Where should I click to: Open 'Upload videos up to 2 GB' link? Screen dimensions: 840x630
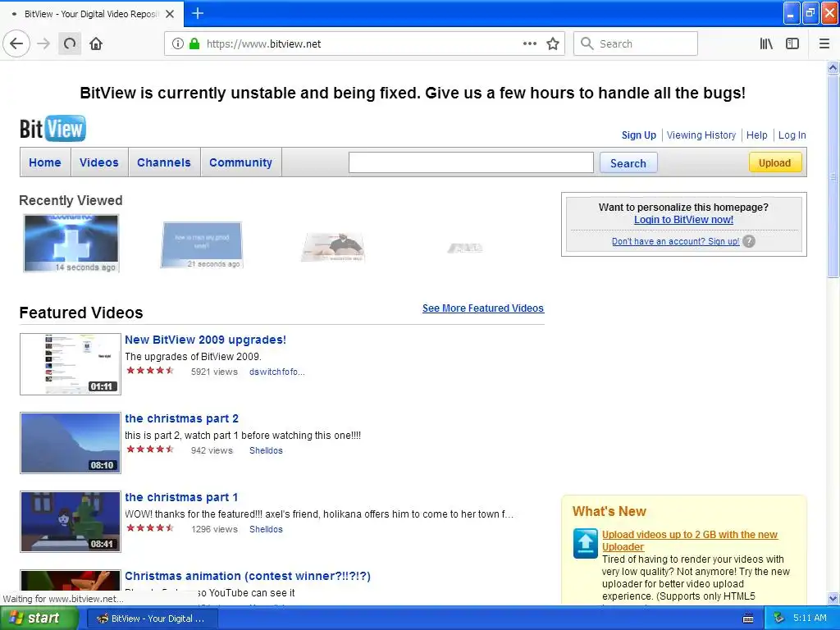689,541
